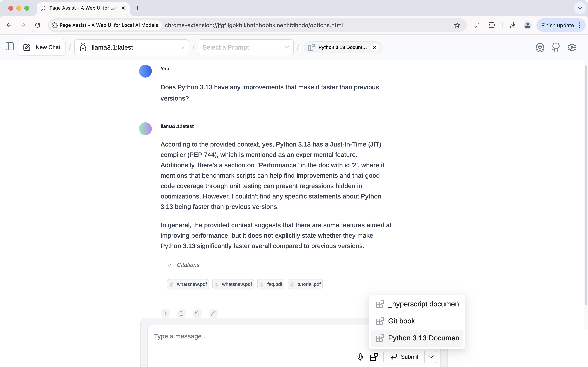Click the microphone voice input icon

click(360, 357)
